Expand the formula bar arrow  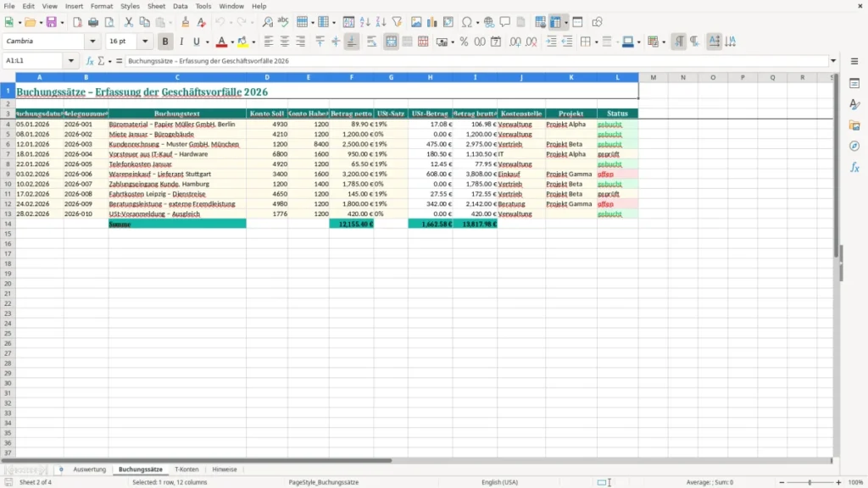(833, 61)
